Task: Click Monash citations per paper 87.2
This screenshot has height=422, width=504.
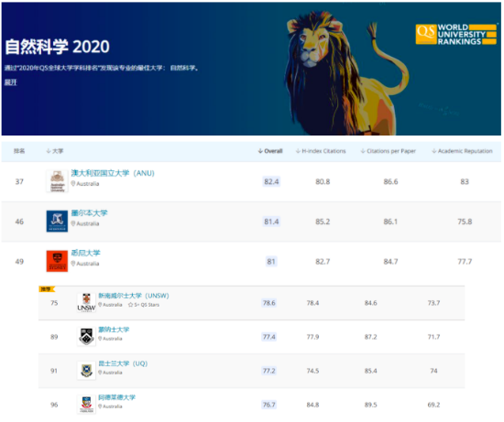Action: click(370, 337)
